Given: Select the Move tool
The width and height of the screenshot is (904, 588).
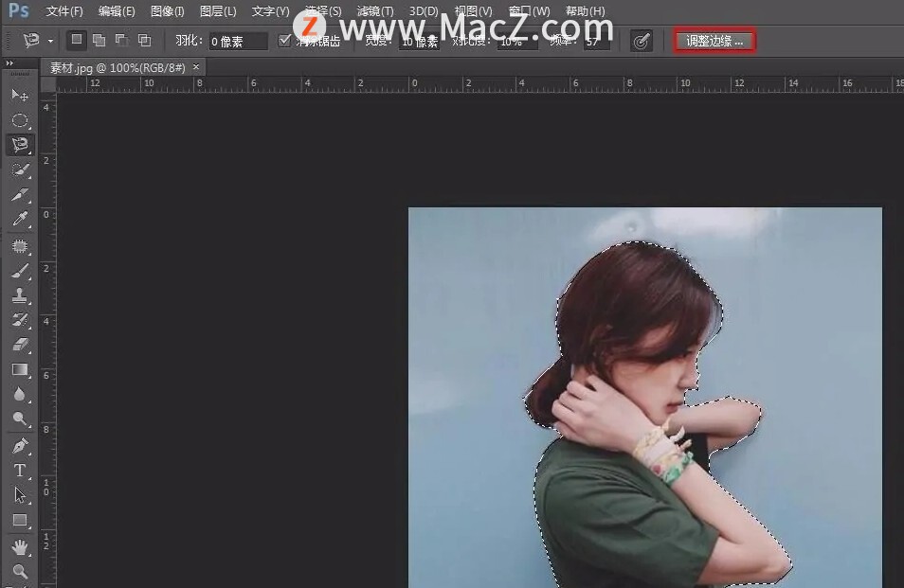Looking at the screenshot, I should pyautogui.click(x=19, y=95).
